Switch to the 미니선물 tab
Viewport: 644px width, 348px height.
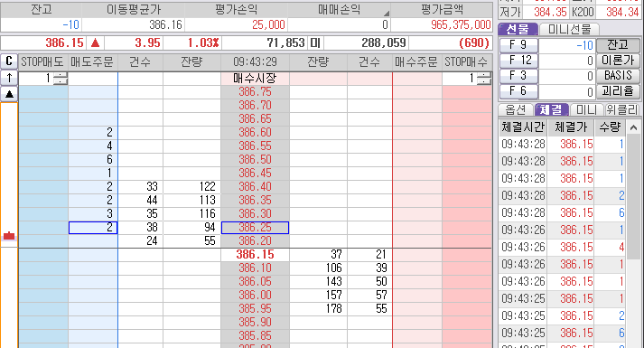(x=569, y=29)
